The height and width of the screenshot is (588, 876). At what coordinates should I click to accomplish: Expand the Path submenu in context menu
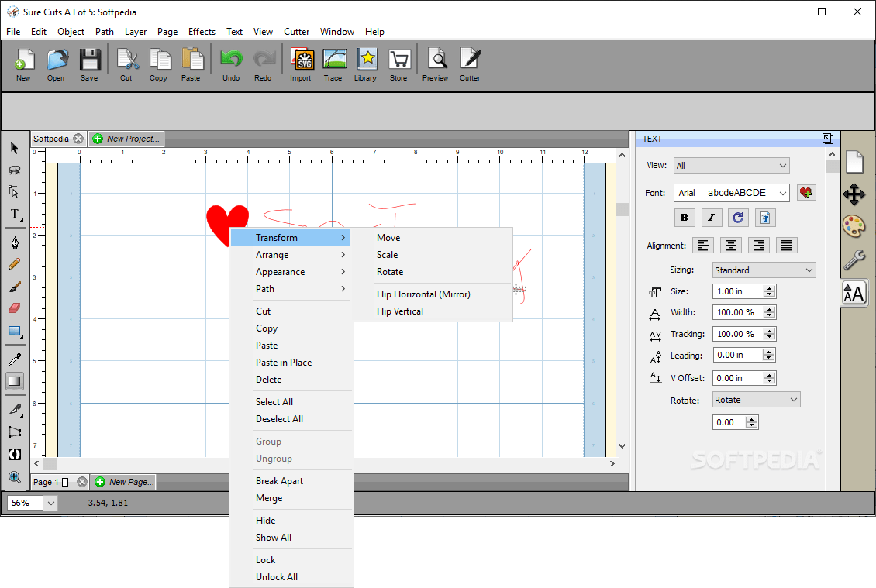click(x=291, y=289)
